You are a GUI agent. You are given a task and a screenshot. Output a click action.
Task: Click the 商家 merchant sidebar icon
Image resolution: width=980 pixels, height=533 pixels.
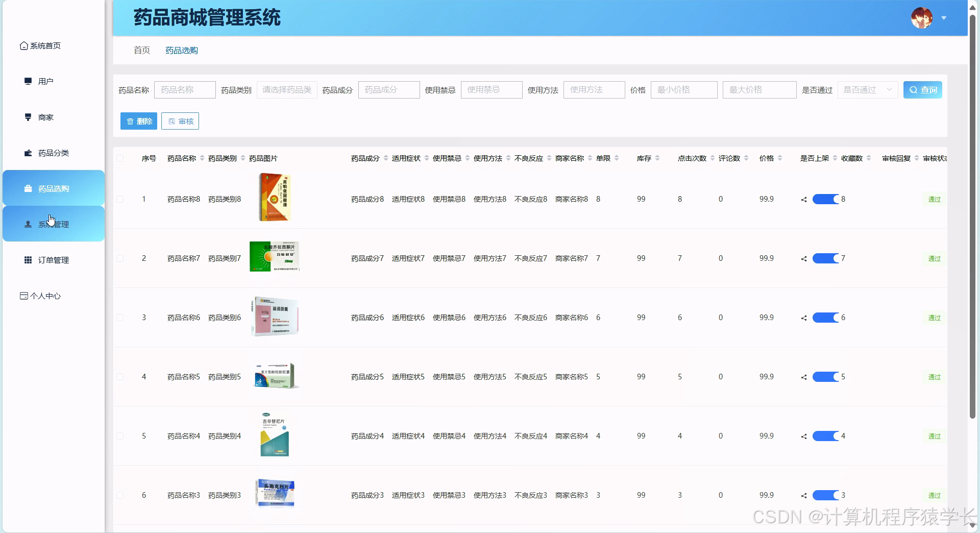click(28, 117)
